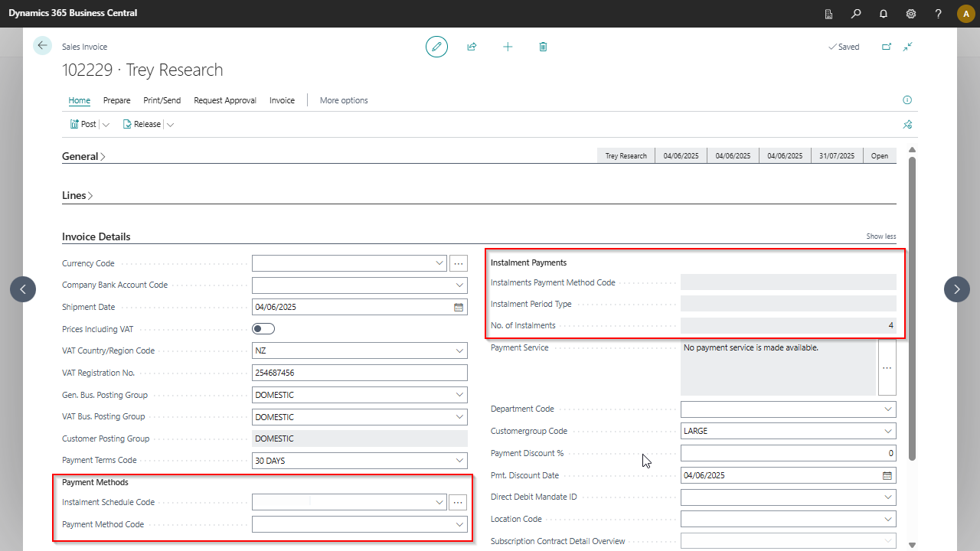Go to next record arrow

[957, 289]
